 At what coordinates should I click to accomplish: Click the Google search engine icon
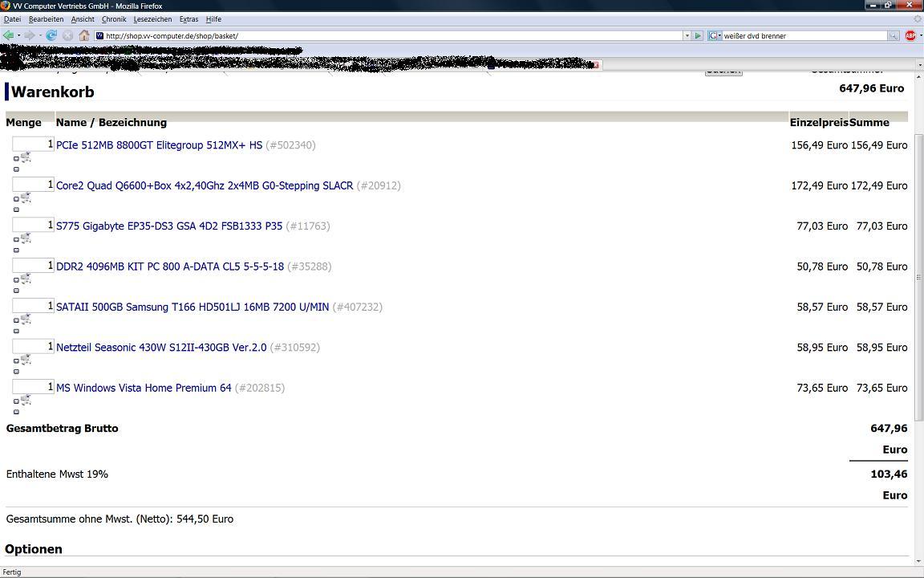(x=712, y=36)
